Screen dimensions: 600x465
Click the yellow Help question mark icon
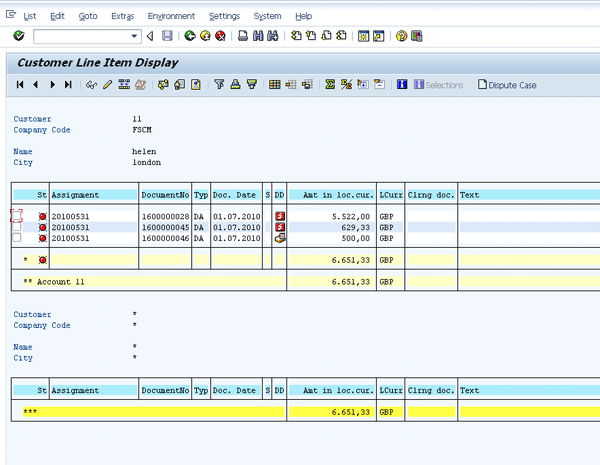pyautogui.click(x=401, y=36)
